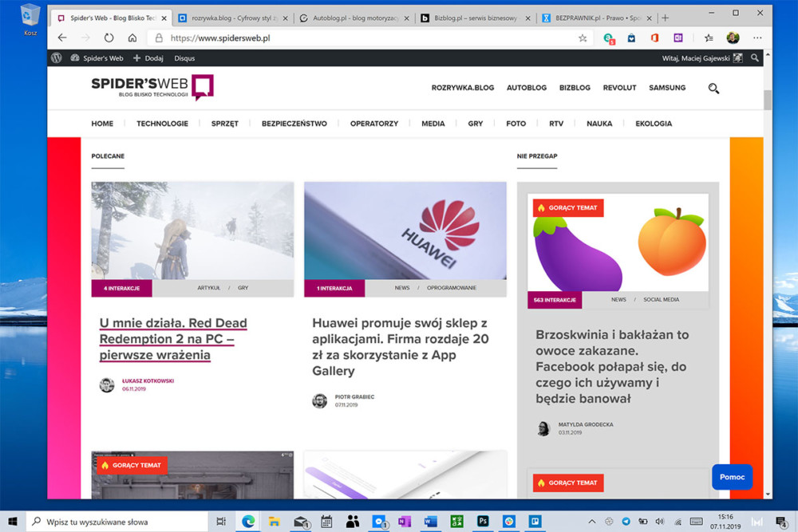Open the Witaj, Maciej Gajewski account menu
Screen dimensions: 798x532
701,58
